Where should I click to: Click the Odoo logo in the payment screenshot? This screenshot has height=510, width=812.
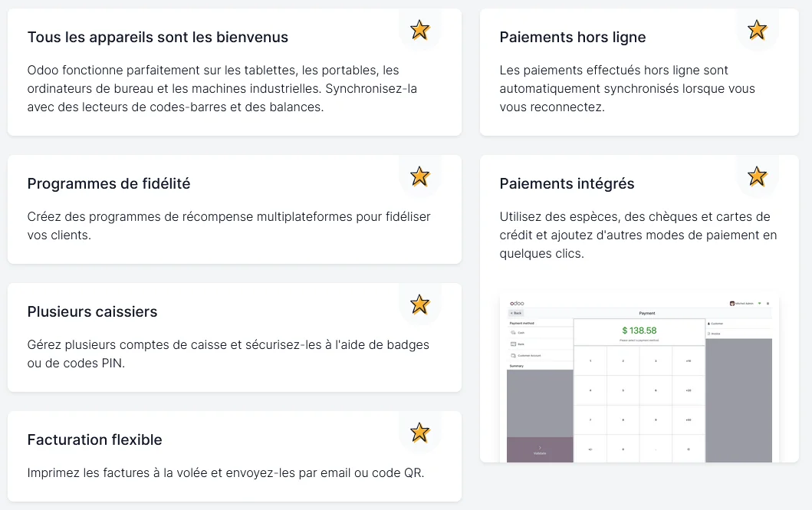click(x=516, y=303)
